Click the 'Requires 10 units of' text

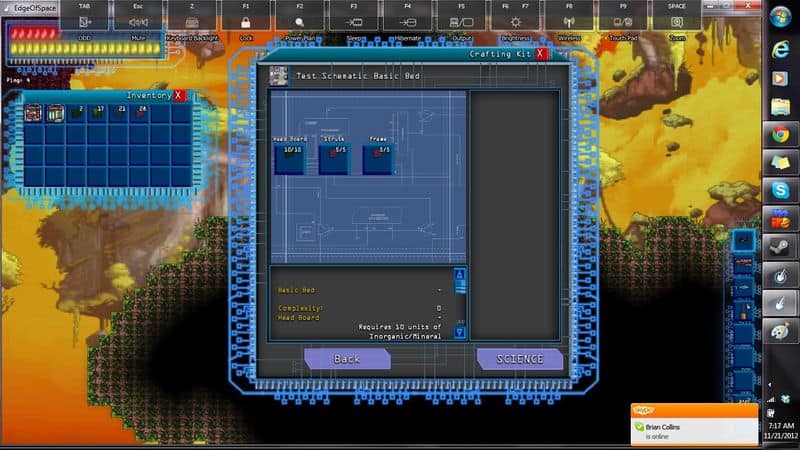point(400,327)
